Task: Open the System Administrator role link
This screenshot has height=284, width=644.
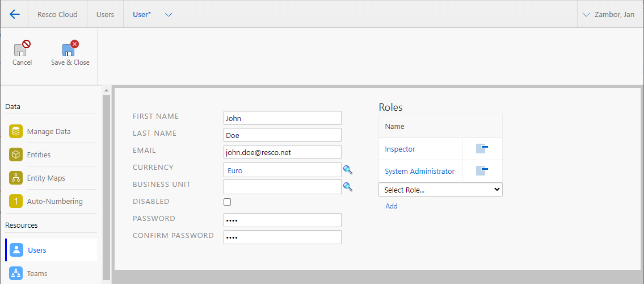Action: 419,171
